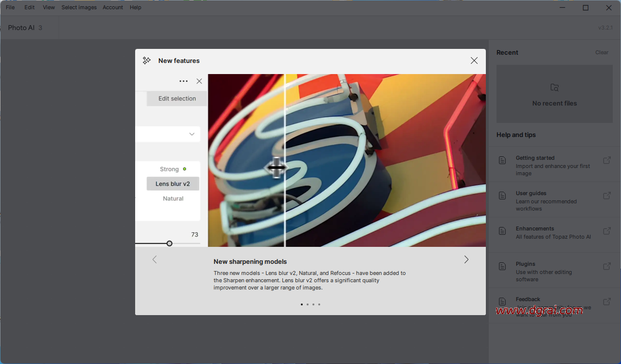621x364 pixels.
Task: Click the before/after split handle
Action: click(276, 167)
